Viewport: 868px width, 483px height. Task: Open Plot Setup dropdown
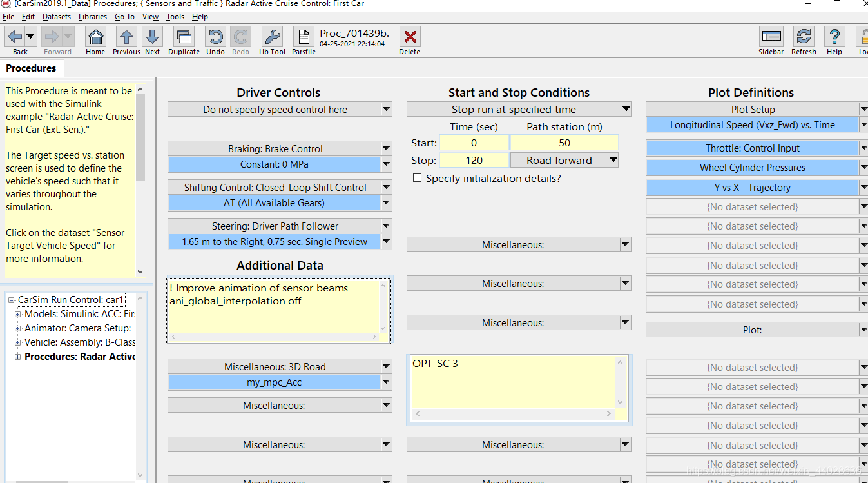point(757,110)
